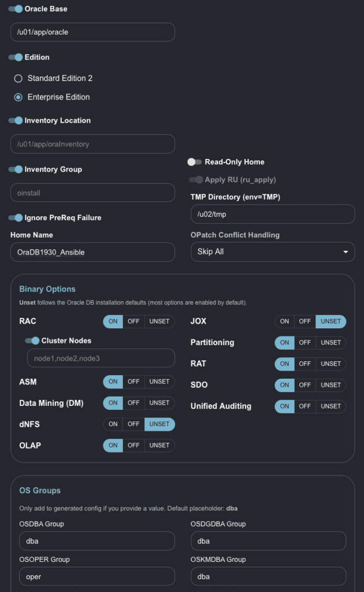364x592 pixels.
Task: Disable the Inventory Location switch
Action: coord(16,121)
